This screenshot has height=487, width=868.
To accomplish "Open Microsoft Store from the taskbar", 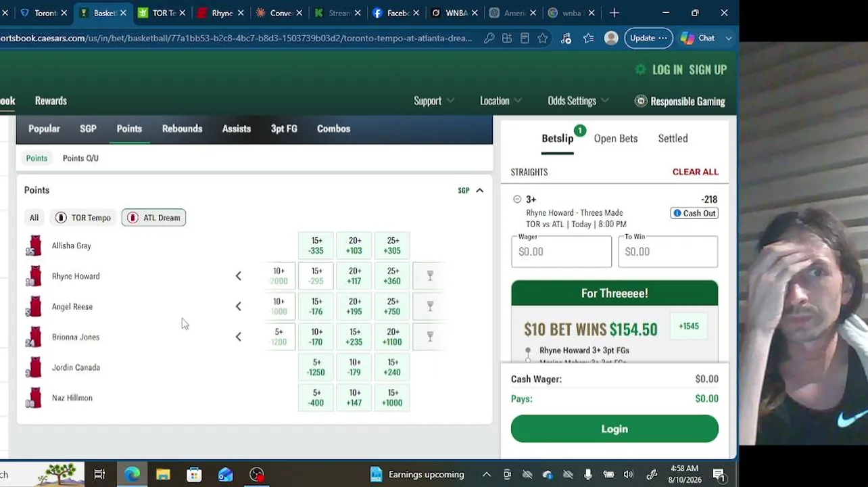I will 194,475.
